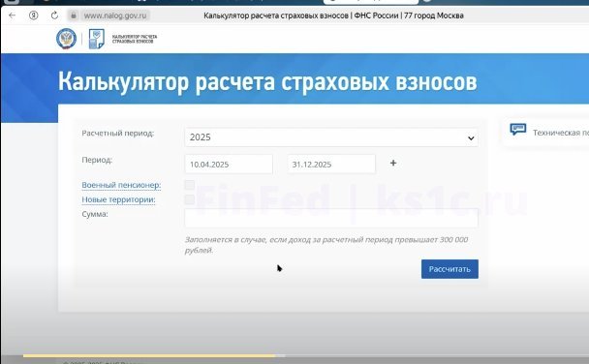The width and height of the screenshot is (589, 364).
Task: Click the Расчетный период label
Action: point(118,134)
